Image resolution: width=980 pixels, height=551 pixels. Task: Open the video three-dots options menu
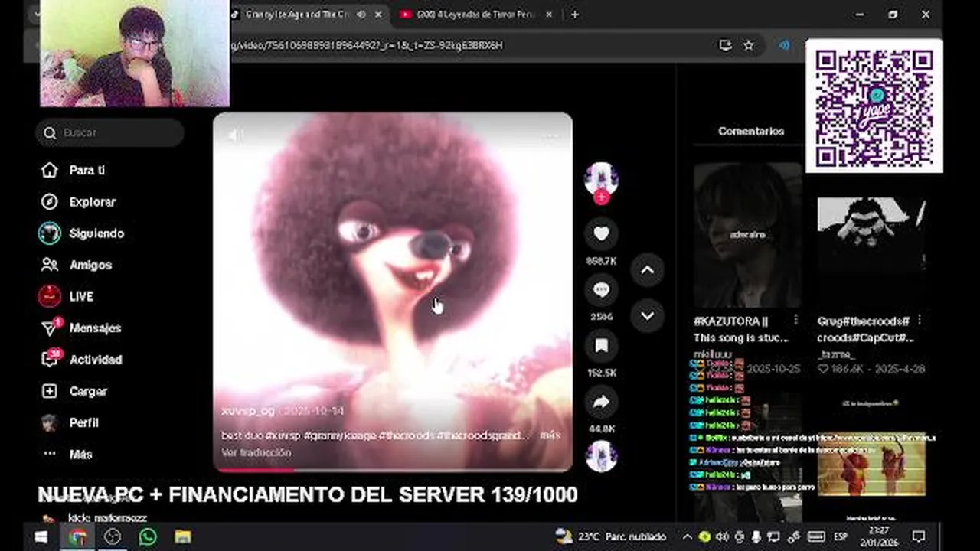[x=550, y=135]
